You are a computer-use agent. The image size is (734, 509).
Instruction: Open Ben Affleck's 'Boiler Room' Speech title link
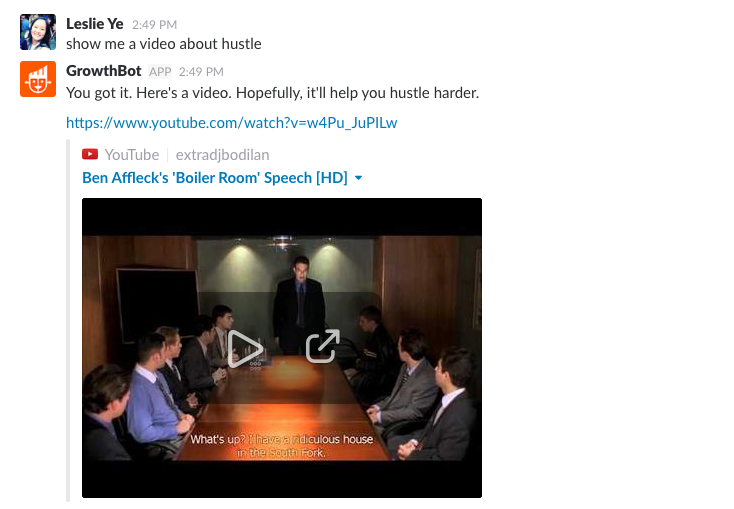(x=215, y=178)
